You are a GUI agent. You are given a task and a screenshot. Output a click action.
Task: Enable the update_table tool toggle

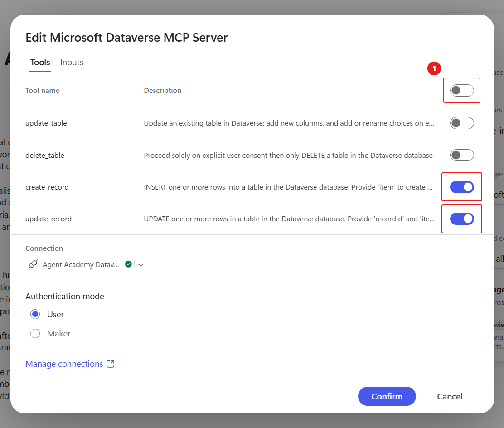point(461,123)
